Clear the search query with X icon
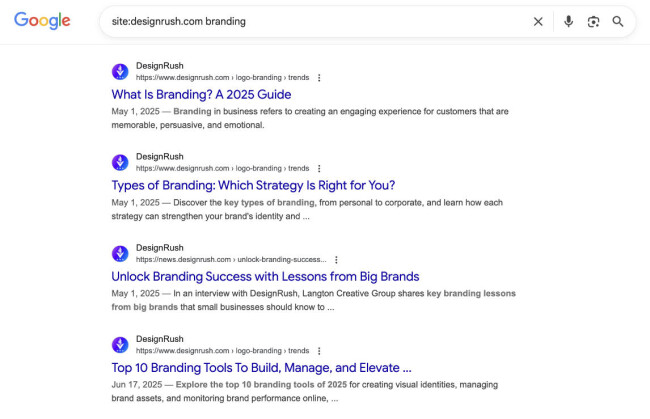 (x=538, y=21)
